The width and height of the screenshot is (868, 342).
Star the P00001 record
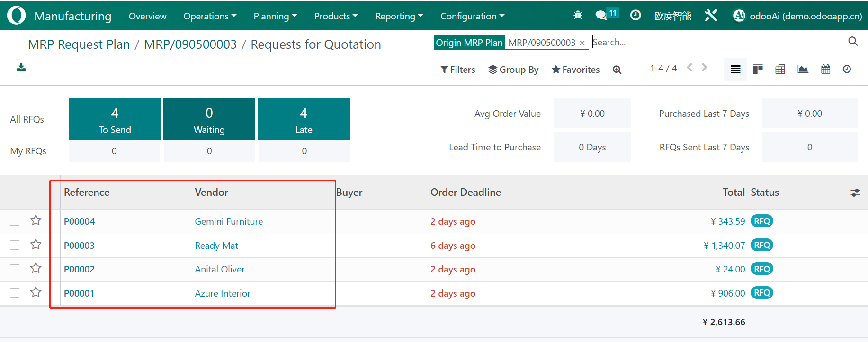pos(36,292)
